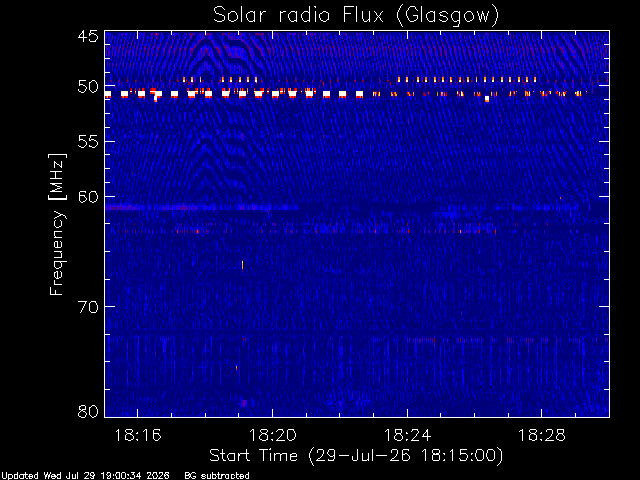
Task: Click the 45 MHz tick label
Action: click(88, 36)
